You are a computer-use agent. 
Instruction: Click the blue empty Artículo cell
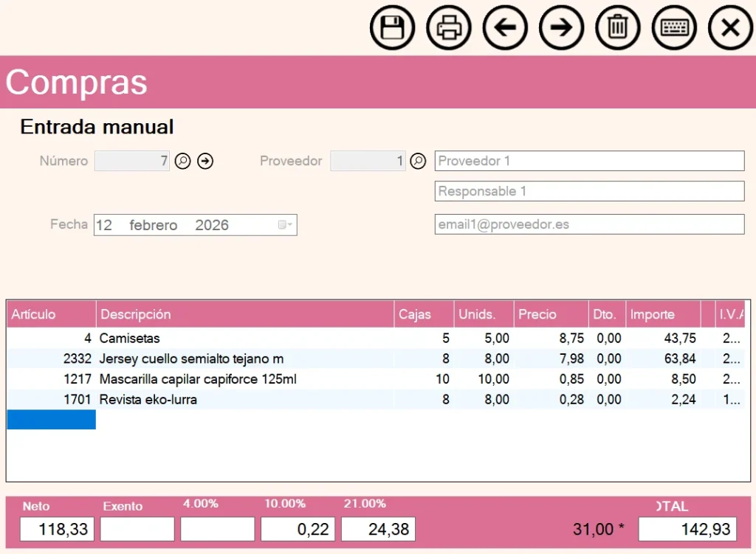click(51, 420)
